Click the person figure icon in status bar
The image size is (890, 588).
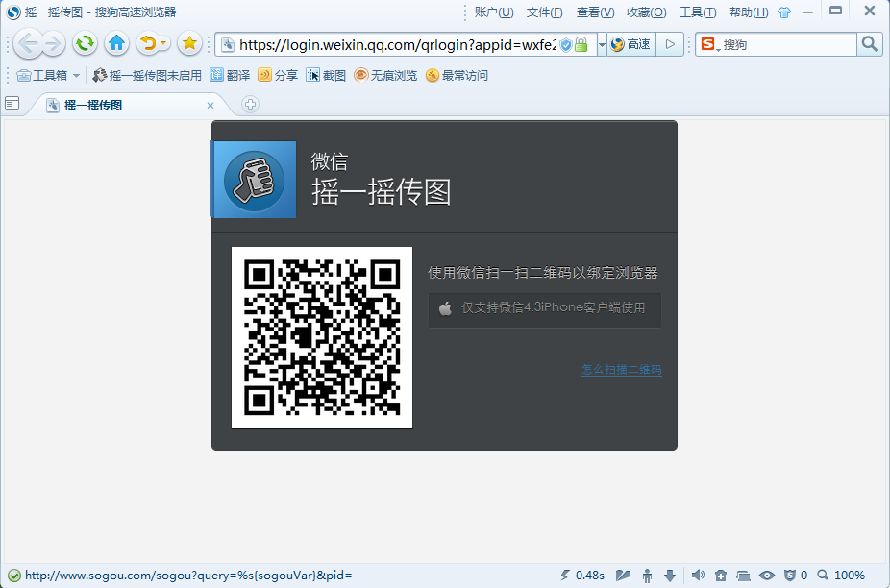click(647, 576)
